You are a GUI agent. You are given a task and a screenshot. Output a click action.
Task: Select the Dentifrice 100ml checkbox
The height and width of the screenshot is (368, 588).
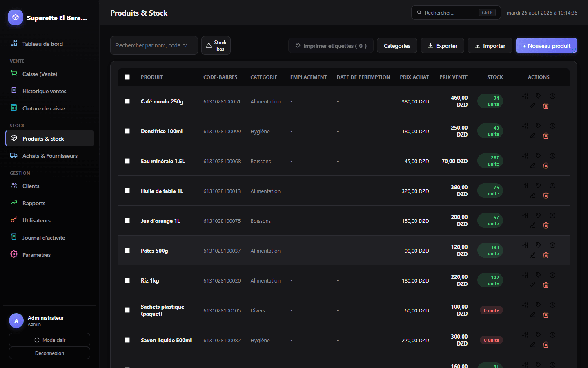(127, 131)
